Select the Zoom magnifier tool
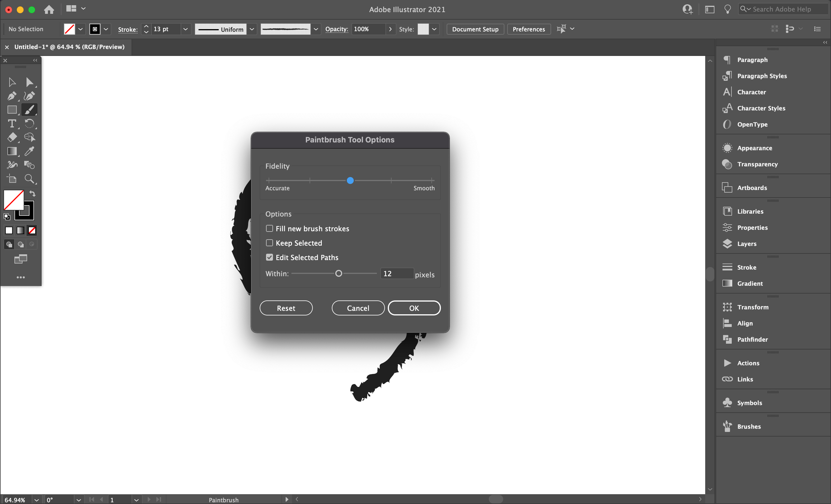This screenshot has height=504, width=831. 29,178
